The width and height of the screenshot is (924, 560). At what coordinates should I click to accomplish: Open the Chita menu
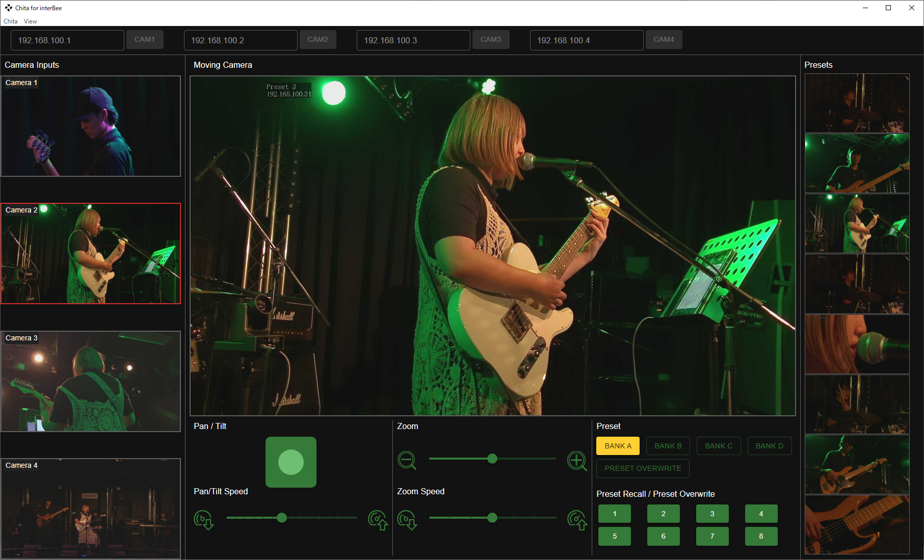point(10,21)
